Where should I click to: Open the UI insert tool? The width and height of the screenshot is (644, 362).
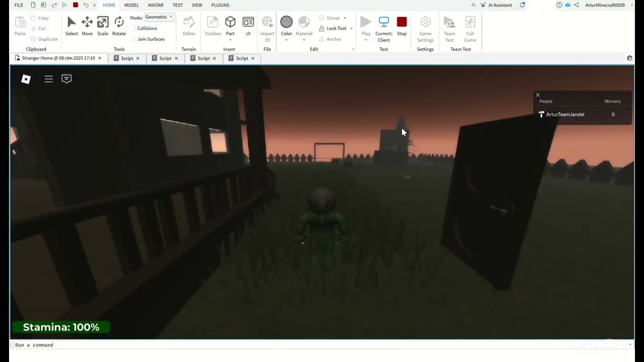[248, 22]
